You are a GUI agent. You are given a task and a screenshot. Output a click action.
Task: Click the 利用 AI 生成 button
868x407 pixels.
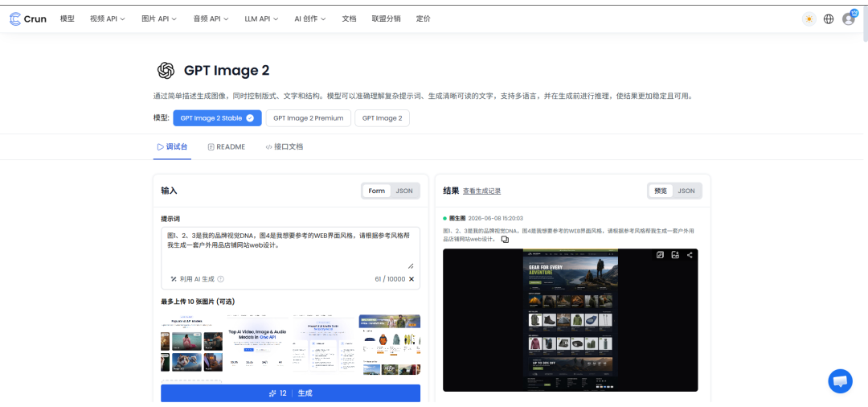coord(197,279)
